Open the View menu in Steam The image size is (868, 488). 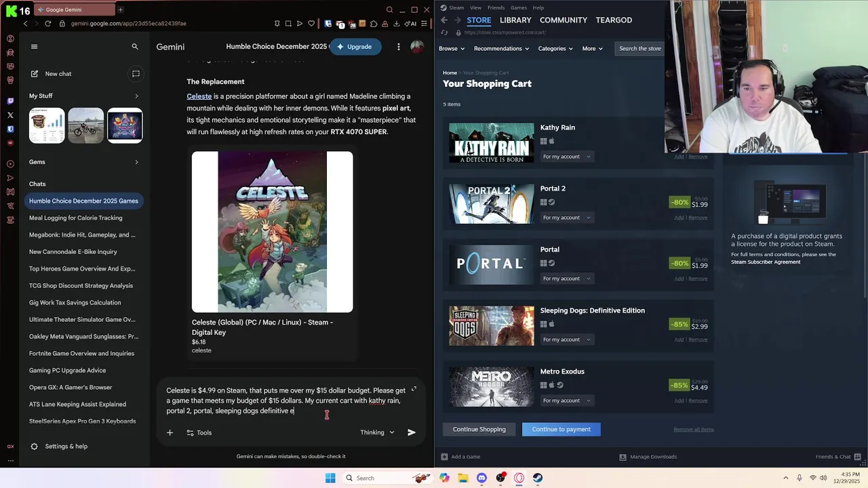click(x=476, y=7)
